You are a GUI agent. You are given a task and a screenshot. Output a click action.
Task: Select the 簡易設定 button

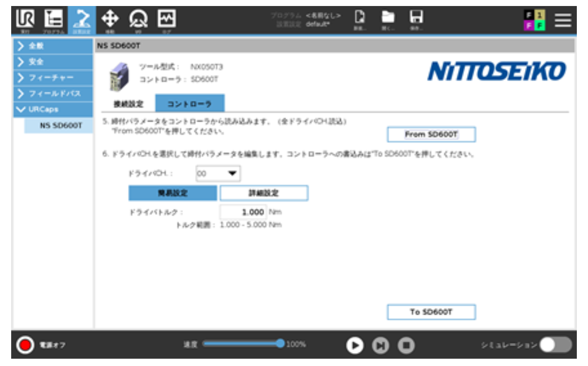173,193
